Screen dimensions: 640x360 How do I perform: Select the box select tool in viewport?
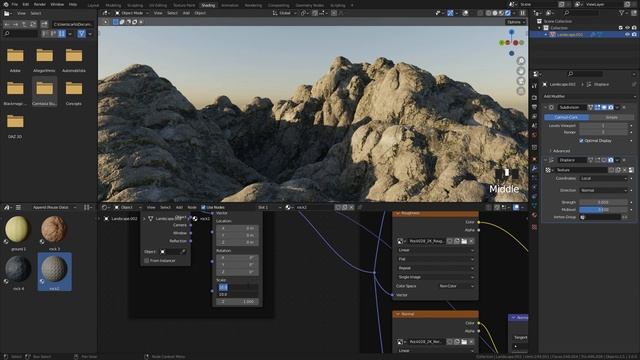point(116,22)
